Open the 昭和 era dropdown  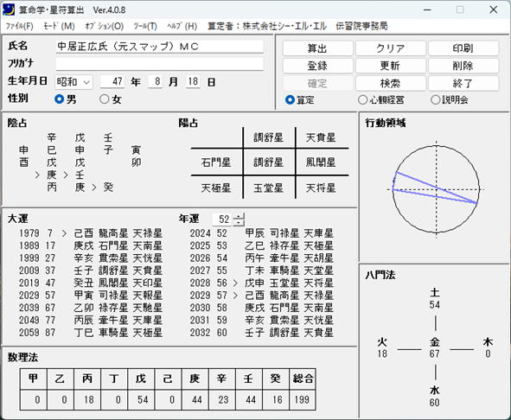pos(73,82)
